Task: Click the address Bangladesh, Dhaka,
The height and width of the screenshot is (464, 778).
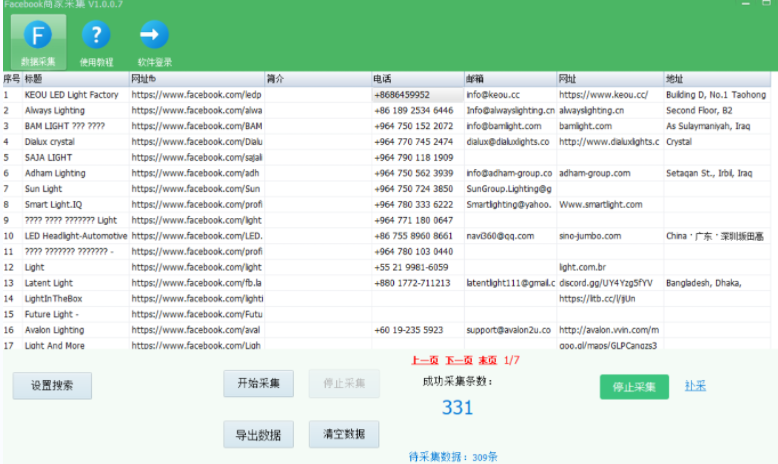Action: (x=704, y=283)
